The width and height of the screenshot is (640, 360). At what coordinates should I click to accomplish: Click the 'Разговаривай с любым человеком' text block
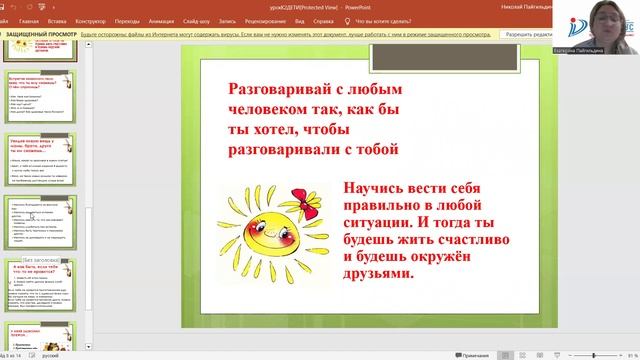click(x=315, y=119)
